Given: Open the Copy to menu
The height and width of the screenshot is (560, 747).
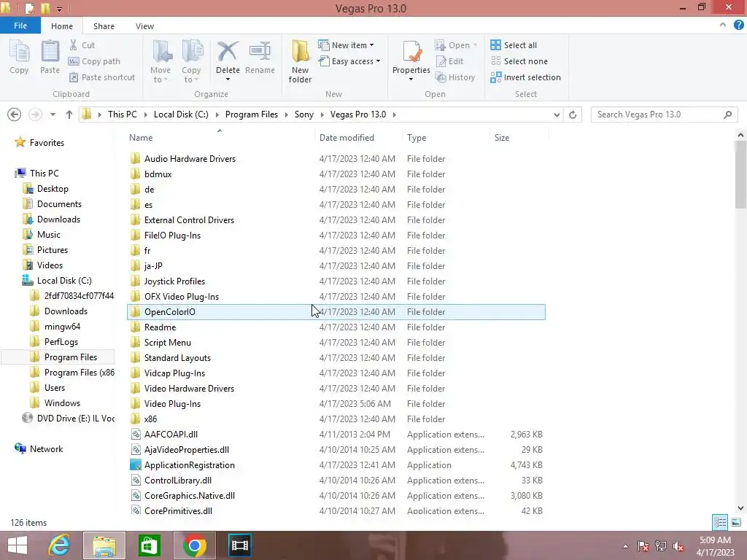Looking at the screenshot, I should [191, 61].
